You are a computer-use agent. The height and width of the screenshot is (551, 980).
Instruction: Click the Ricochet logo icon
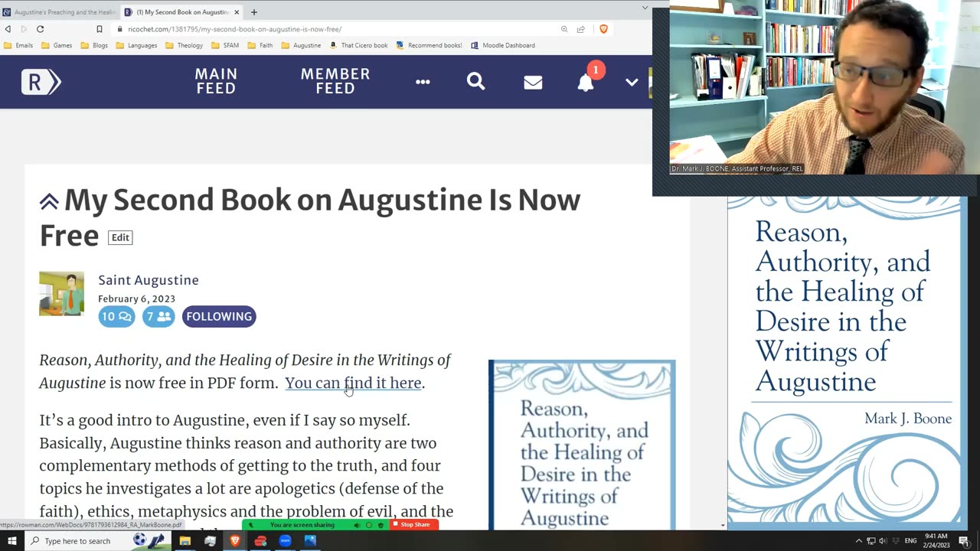(x=41, y=82)
